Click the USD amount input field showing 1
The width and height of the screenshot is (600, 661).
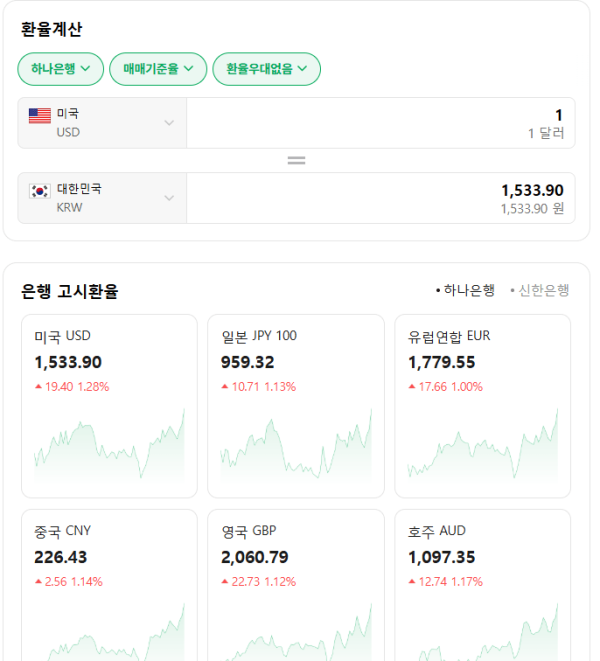(381, 123)
